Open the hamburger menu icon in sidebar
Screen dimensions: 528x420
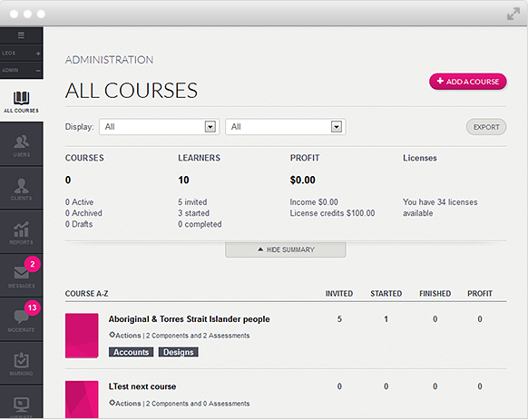coord(21,35)
